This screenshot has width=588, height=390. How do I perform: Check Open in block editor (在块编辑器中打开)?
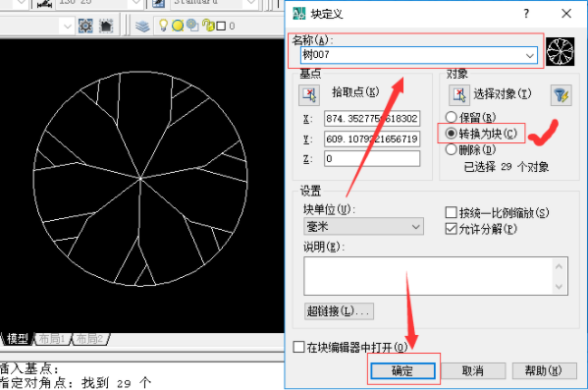pos(298,347)
